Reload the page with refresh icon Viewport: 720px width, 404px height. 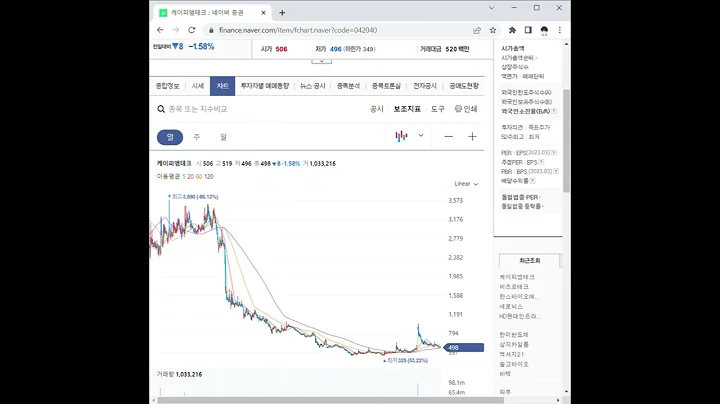[x=191, y=30]
